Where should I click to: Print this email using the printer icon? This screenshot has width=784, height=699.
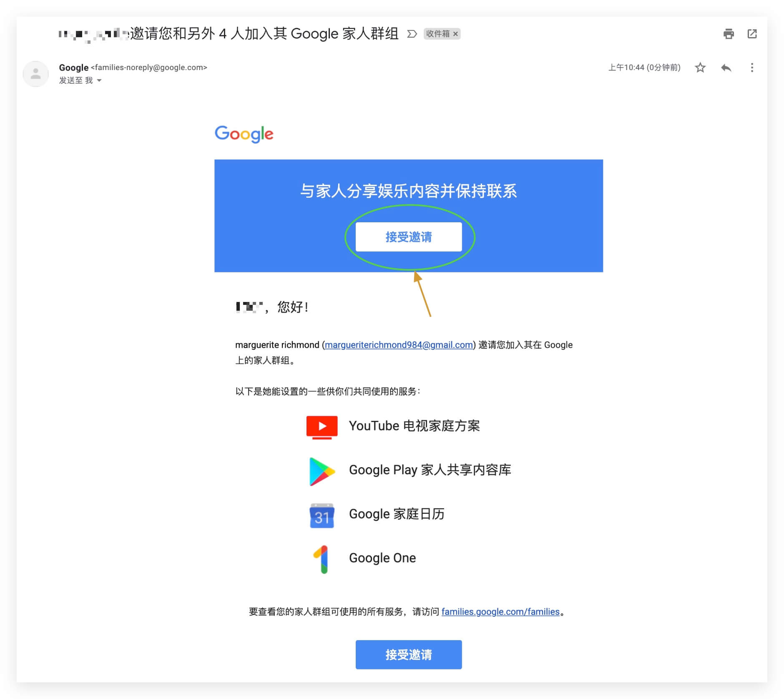point(729,34)
